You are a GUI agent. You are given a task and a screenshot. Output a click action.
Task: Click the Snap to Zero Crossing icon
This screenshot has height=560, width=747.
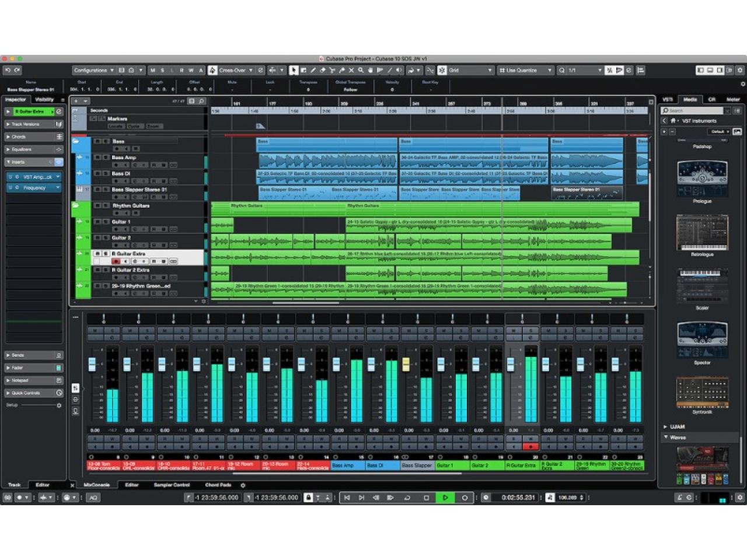point(430,70)
